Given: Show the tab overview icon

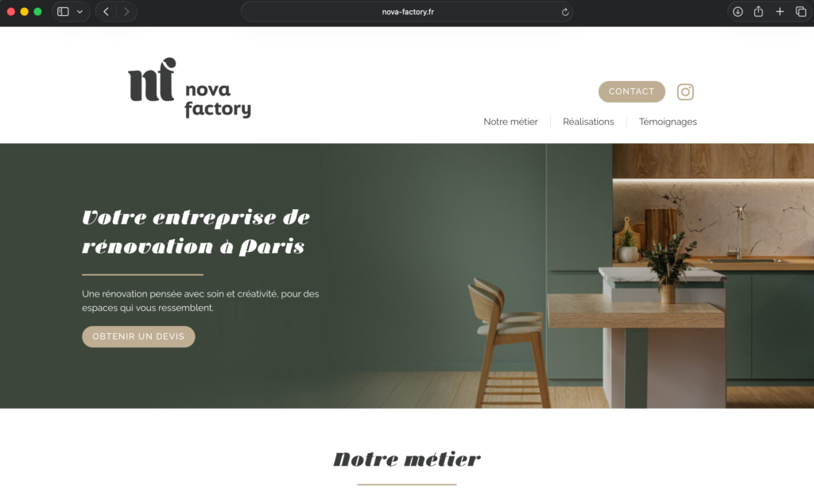Looking at the screenshot, I should [x=801, y=11].
